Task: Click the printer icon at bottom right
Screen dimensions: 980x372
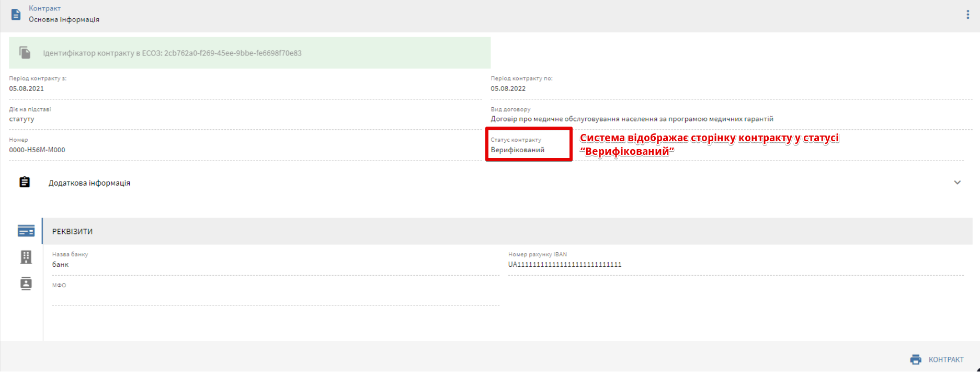Action: coord(915,359)
